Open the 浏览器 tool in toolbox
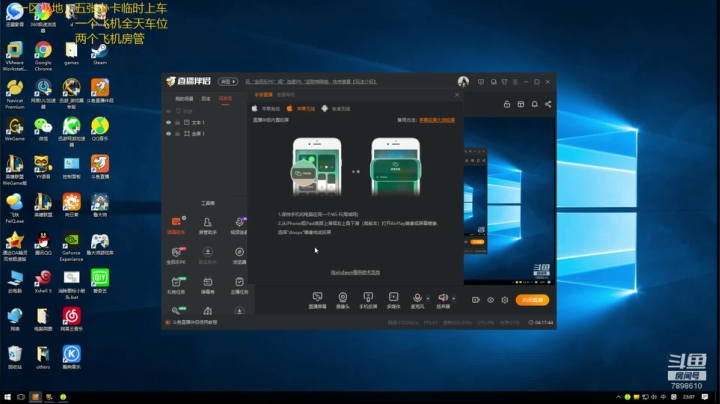Viewport: 720px width, 404px height. (239, 256)
